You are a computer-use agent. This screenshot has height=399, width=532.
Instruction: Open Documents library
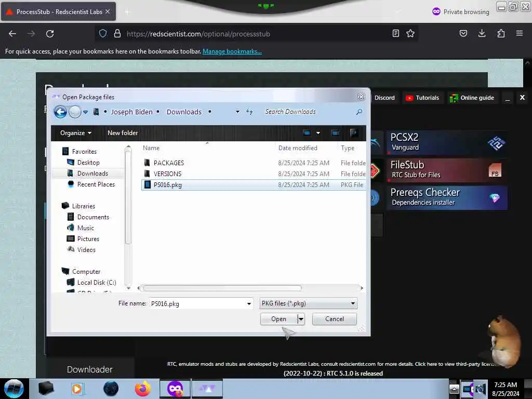pyautogui.click(x=93, y=217)
